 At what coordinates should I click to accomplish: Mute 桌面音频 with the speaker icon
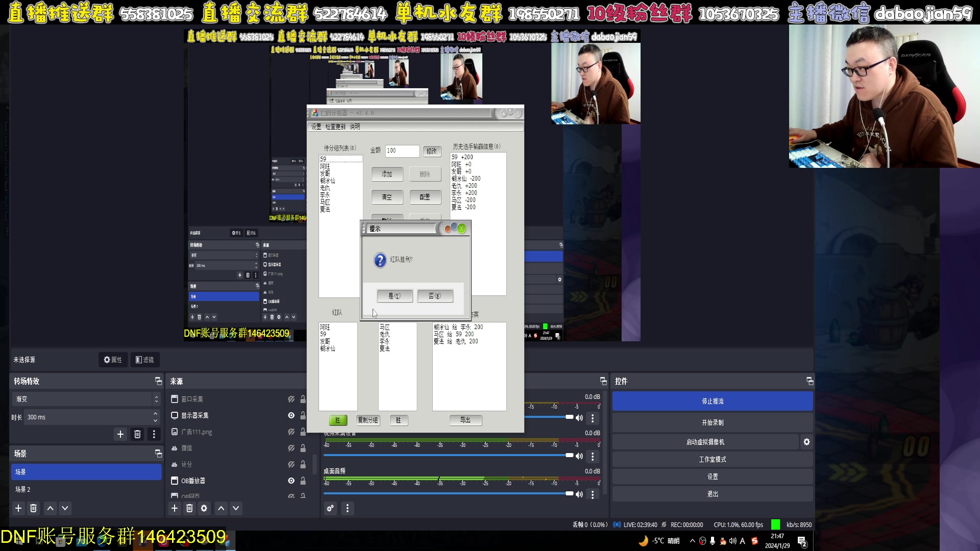tap(579, 494)
